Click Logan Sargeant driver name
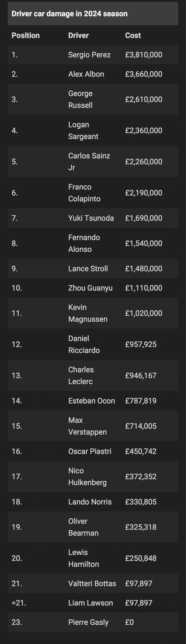 coord(83,131)
